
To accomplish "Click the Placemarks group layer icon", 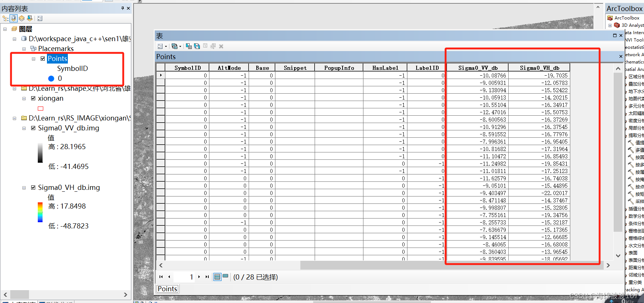I will tap(33, 48).
